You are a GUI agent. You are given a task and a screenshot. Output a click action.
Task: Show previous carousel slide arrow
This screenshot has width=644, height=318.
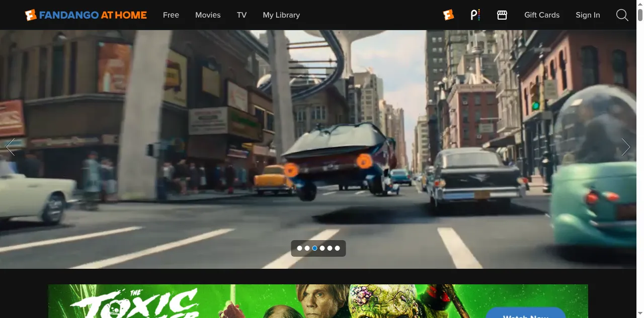(x=11, y=147)
